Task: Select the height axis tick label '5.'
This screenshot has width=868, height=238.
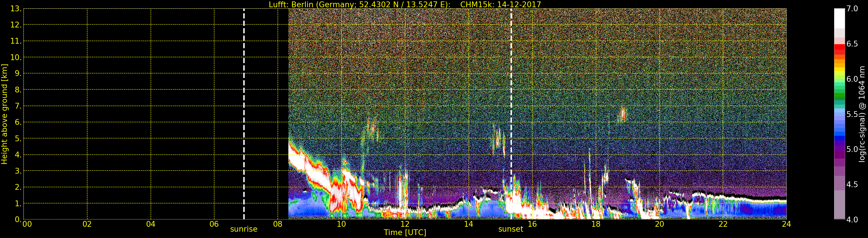Action: [18, 138]
